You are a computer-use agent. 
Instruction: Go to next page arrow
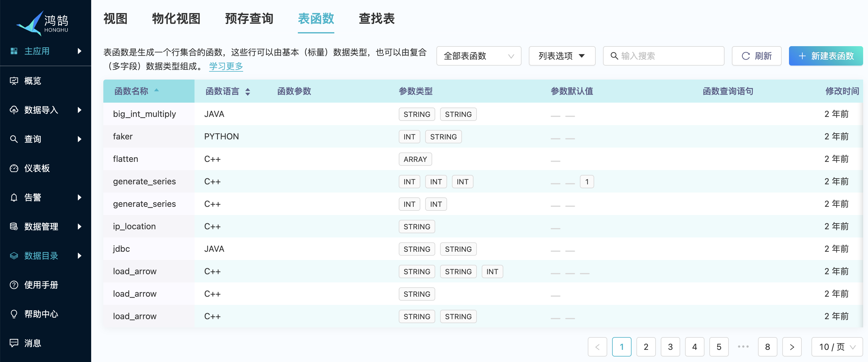point(791,347)
